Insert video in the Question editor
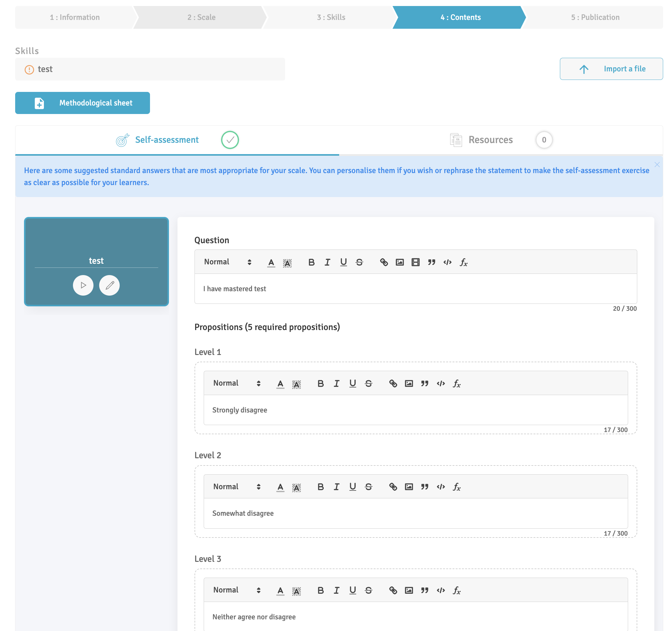 click(416, 262)
